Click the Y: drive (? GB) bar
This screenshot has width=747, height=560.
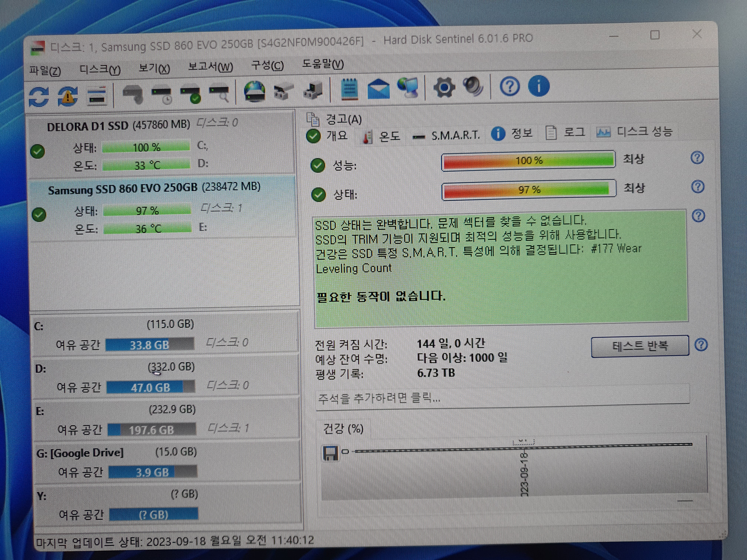click(x=154, y=514)
